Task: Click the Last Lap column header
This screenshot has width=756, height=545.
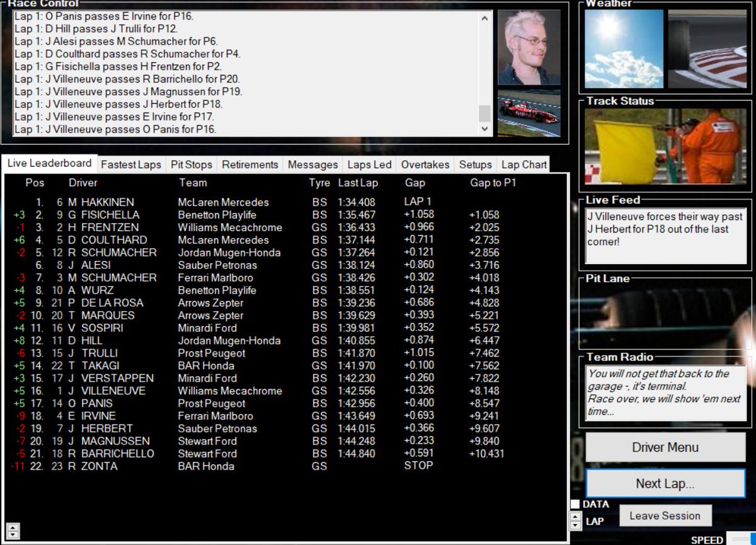Action: tap(358, 183)
